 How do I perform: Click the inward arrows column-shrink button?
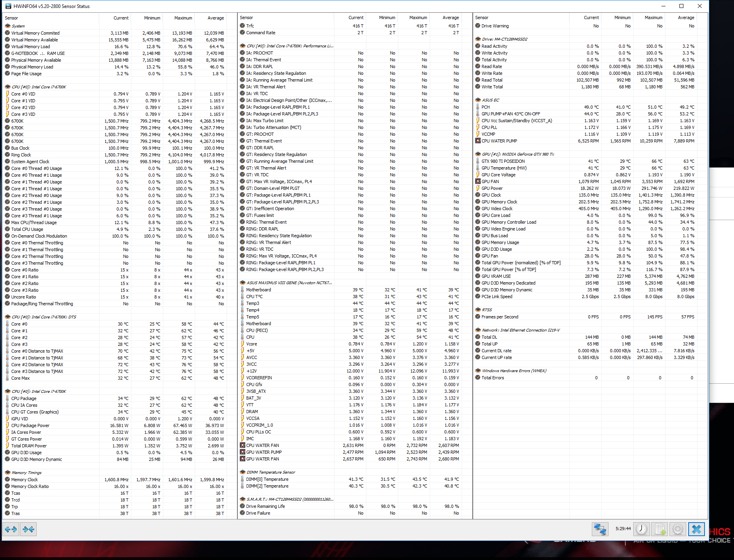[x=28, y=529]
